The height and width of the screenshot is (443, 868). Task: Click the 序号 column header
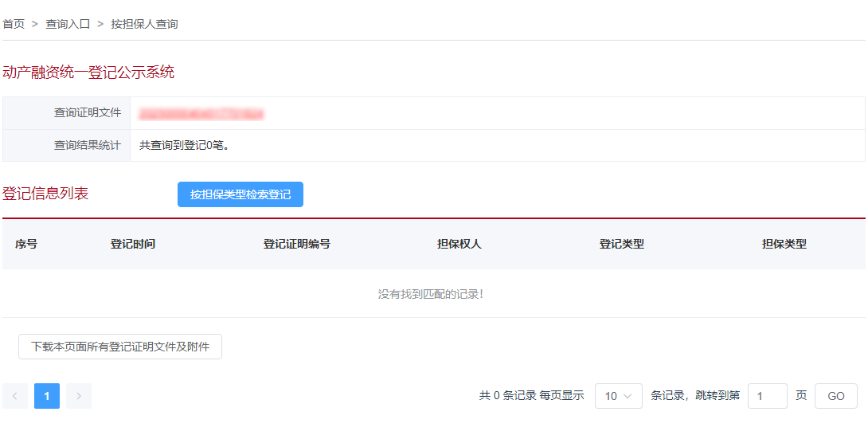point(26,244)
